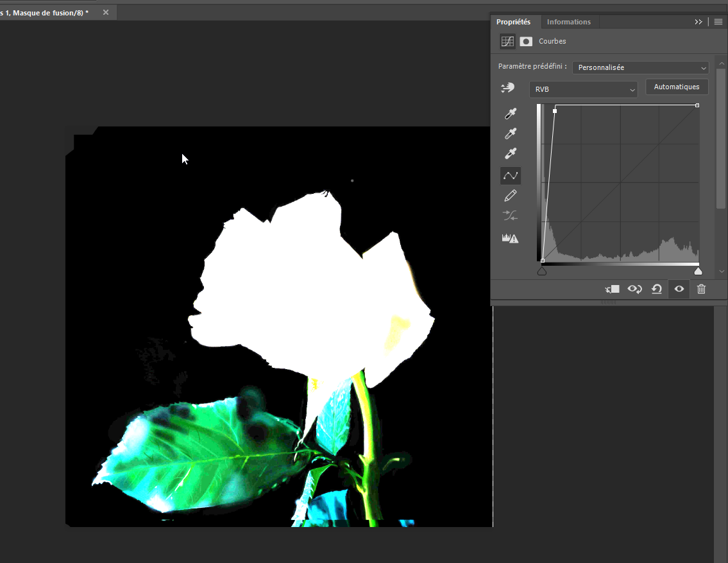The width and height of the screenshot is (728, 563).
Task: Collapse the Propriétés panel with double arrows
Action: click(x=698, y=21)
